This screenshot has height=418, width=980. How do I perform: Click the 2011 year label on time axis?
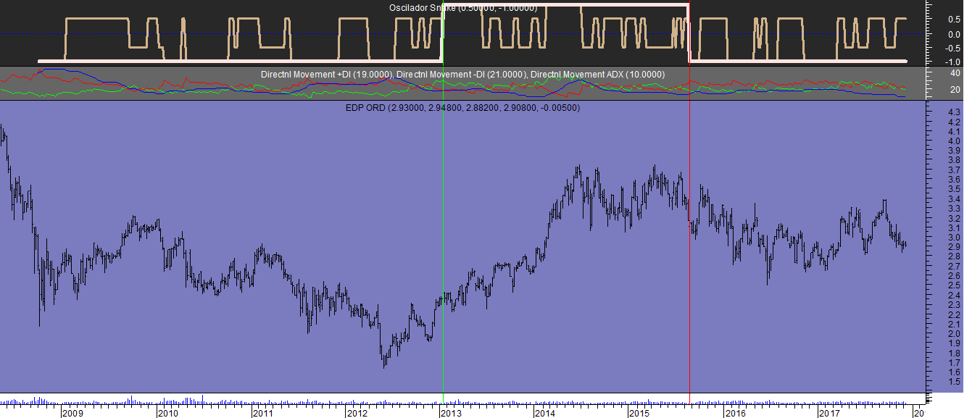tap(262, 413)
